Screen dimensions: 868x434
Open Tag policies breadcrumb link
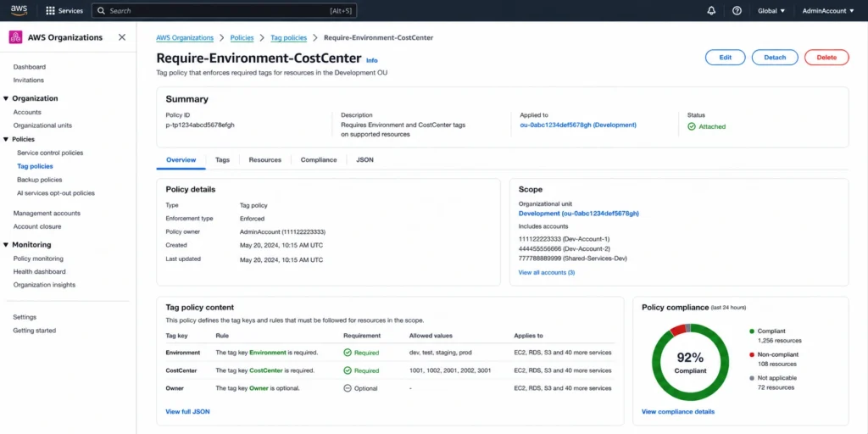[x=288, y=37]
